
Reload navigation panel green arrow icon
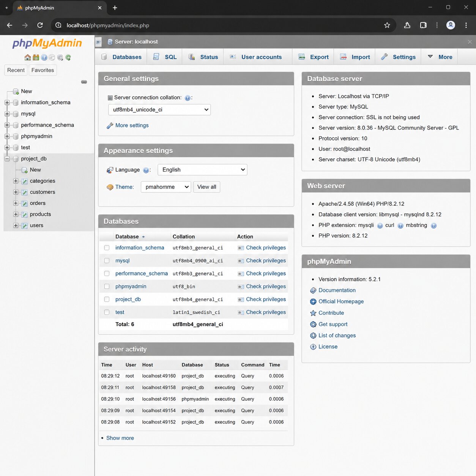pos(68,57)
